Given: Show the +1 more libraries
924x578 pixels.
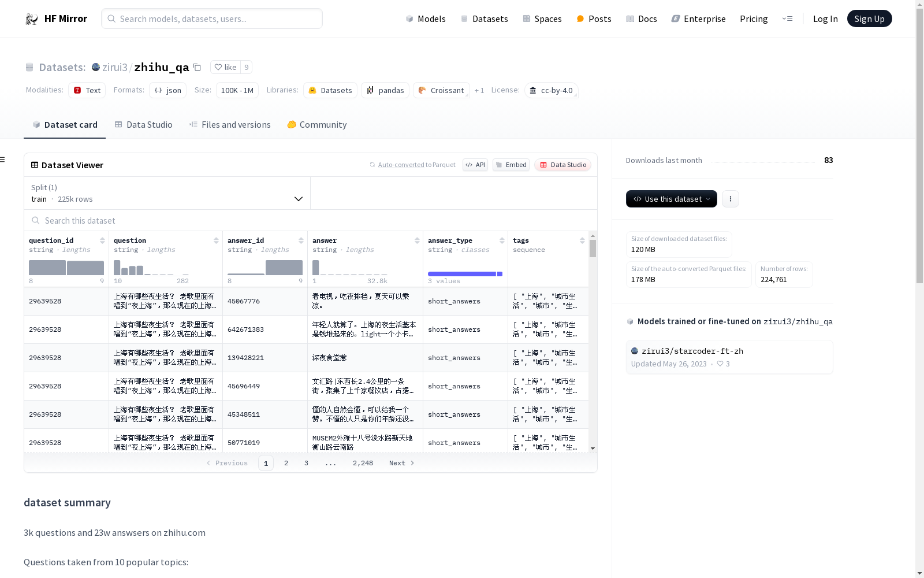Looking at the screenshot, I should (x=479, y=90).
